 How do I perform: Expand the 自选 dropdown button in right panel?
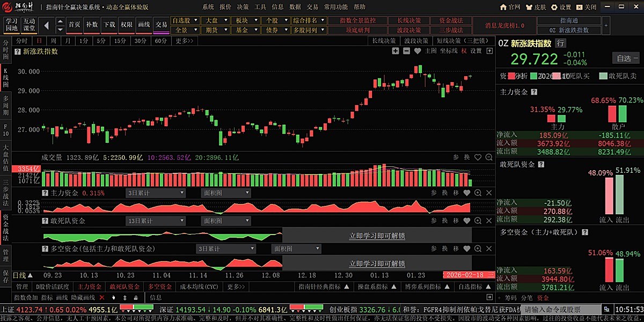626,58
